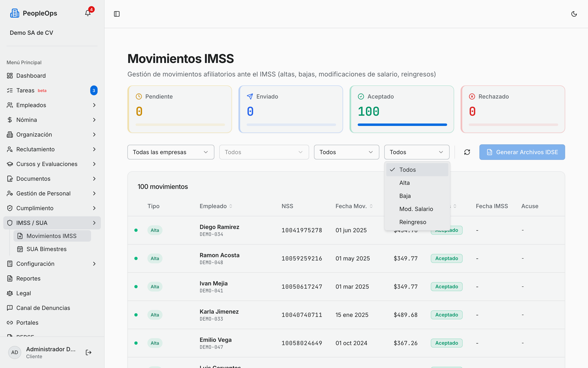Open the Reportes sidebar link
Viewport: 588px width, 368px height.
coord(52,278)
